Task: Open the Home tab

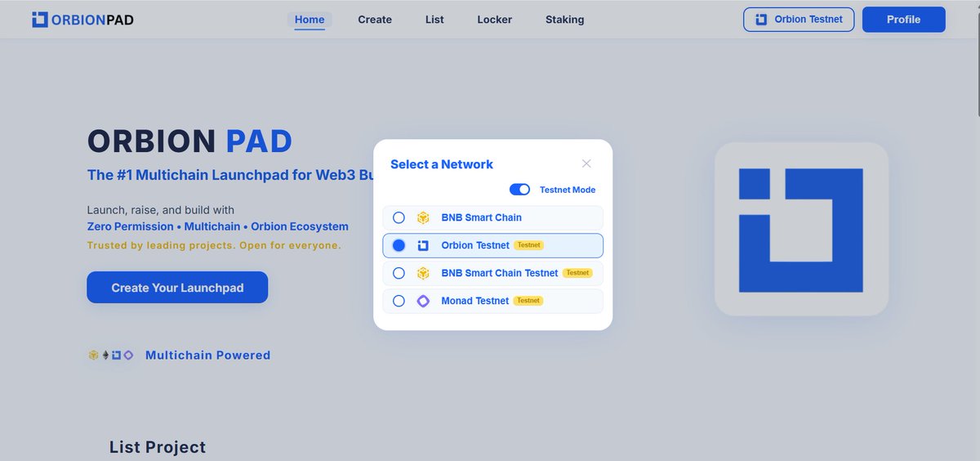Action: (x=310, y=20)
